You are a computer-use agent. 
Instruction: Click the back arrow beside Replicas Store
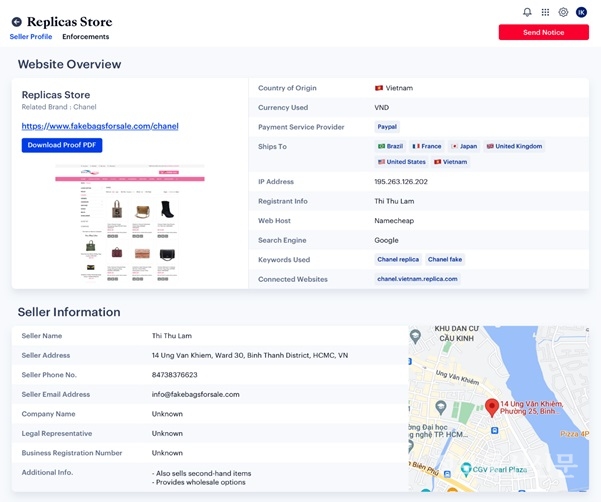17,21
